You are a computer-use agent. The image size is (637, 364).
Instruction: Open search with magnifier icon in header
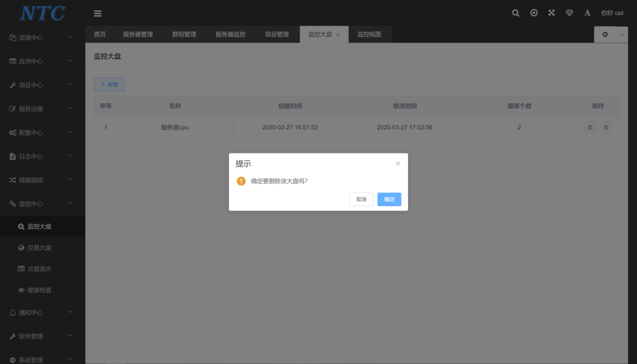[516, 13]
